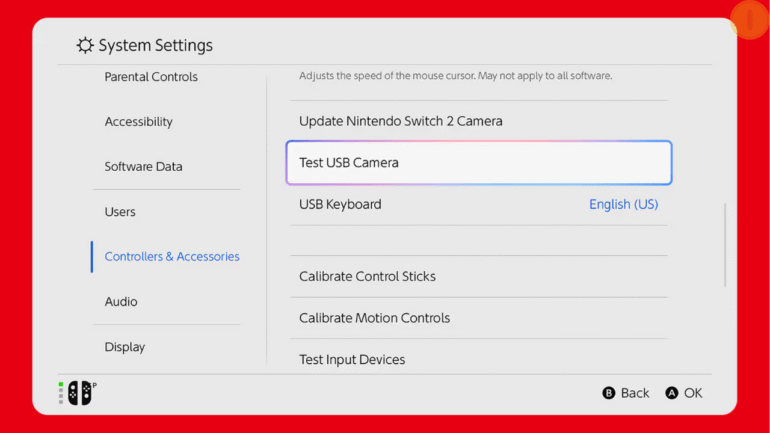Viewport: 770px width, 433px height.
Task: Open the Display settings category
Action: coord(125,347)
